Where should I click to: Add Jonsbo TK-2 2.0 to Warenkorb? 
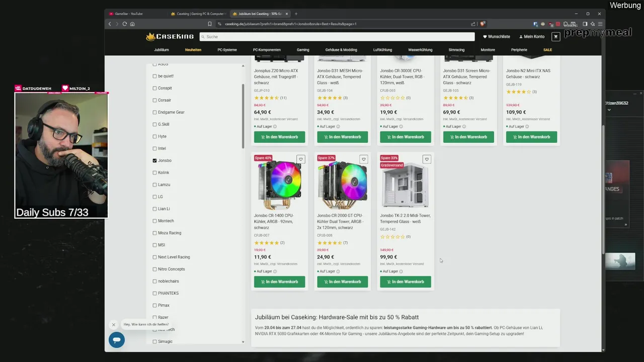coord(406,282)
